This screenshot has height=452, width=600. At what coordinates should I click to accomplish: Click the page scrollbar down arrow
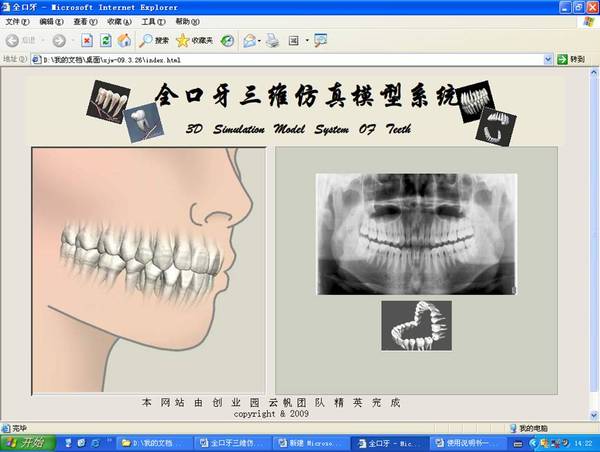(x=594, y=414)
